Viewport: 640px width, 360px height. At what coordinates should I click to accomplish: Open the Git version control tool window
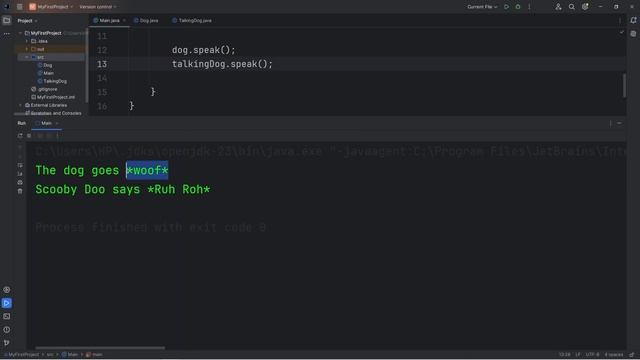tap(7, 343)
